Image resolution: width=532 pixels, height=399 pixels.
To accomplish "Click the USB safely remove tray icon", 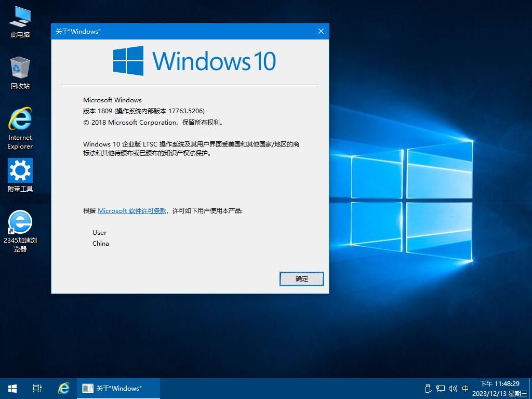I will tap(428, 389).
